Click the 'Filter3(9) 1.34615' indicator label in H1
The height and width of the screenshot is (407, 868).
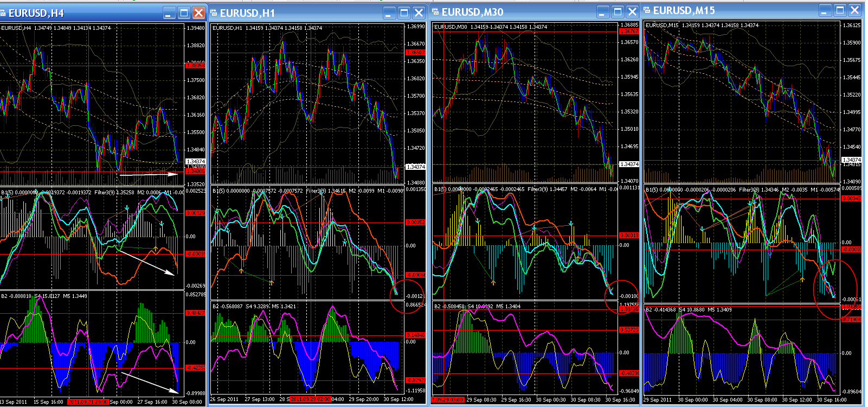(326, 191)
